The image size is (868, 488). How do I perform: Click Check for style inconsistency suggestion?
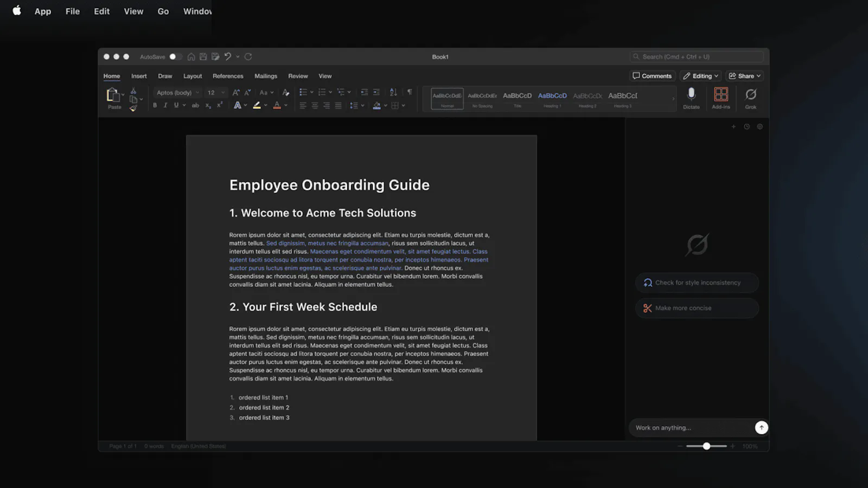(697, 282)
